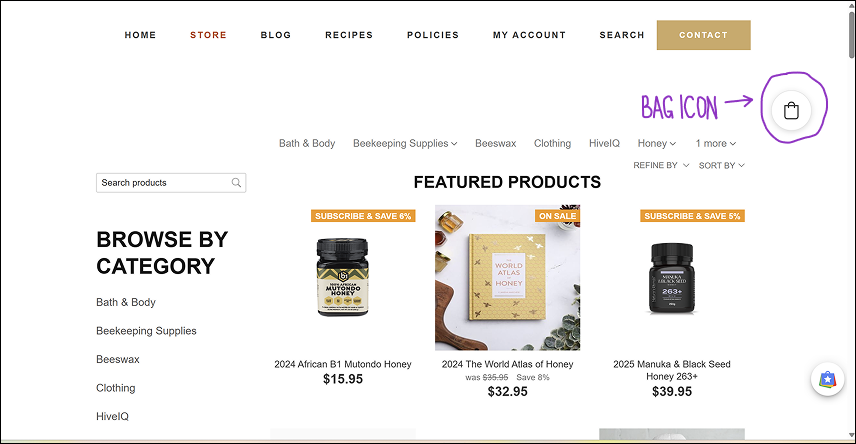
Task: Open the World Atlas of Honey thumbnail
Action: pos(508,278)
